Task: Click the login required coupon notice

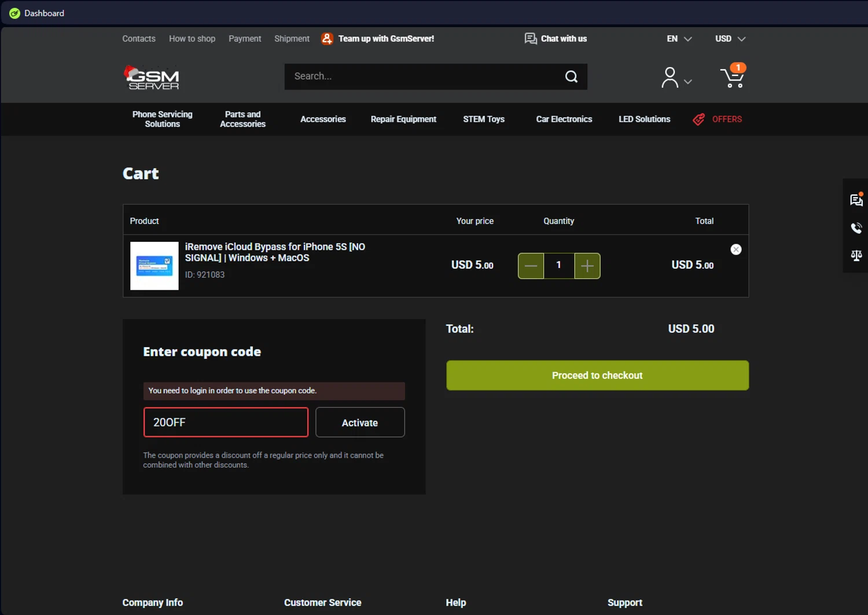Action: click(x=274, y=391)
